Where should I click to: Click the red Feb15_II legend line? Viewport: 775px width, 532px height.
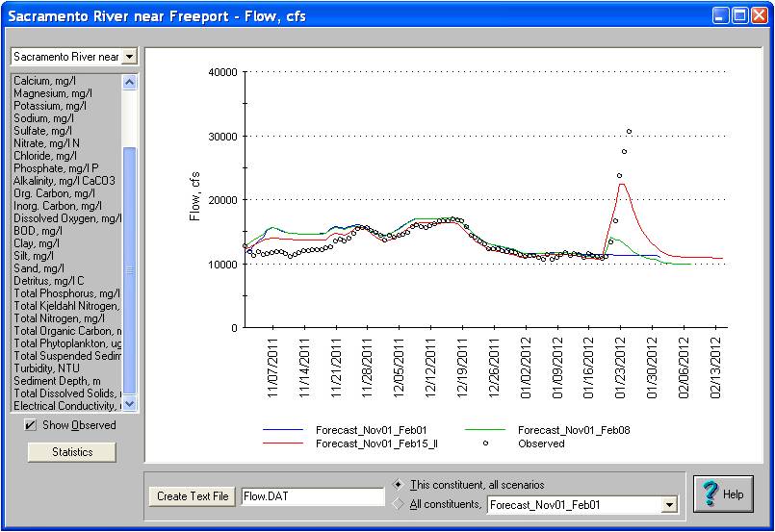(283, 443)
